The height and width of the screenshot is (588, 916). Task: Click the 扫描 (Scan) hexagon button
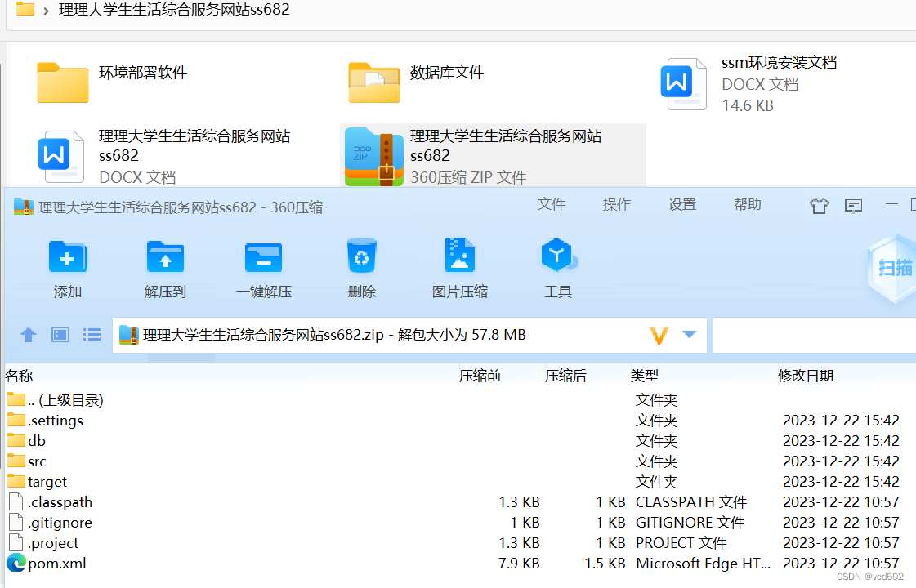(x=894, y=267)
